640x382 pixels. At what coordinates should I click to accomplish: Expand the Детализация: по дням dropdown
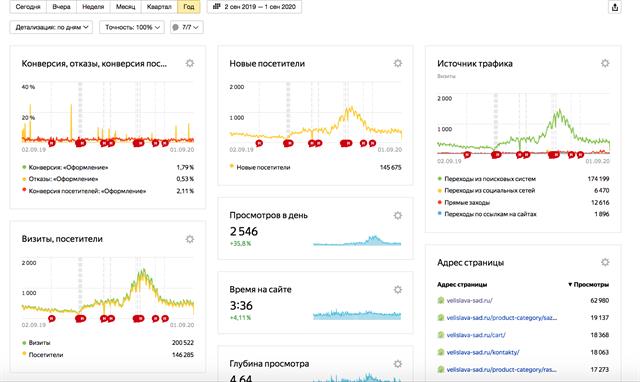(51, 27)
